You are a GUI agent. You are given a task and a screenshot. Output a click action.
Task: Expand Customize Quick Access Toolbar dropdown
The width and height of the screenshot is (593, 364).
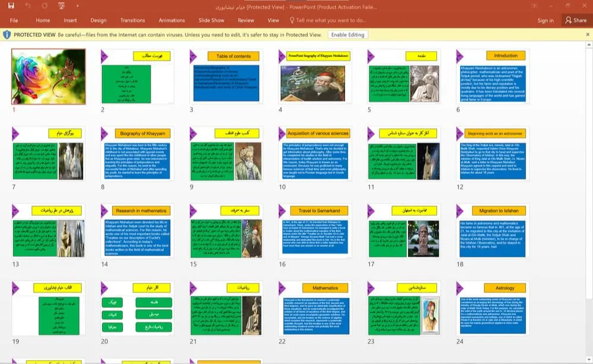pos(76,6)
